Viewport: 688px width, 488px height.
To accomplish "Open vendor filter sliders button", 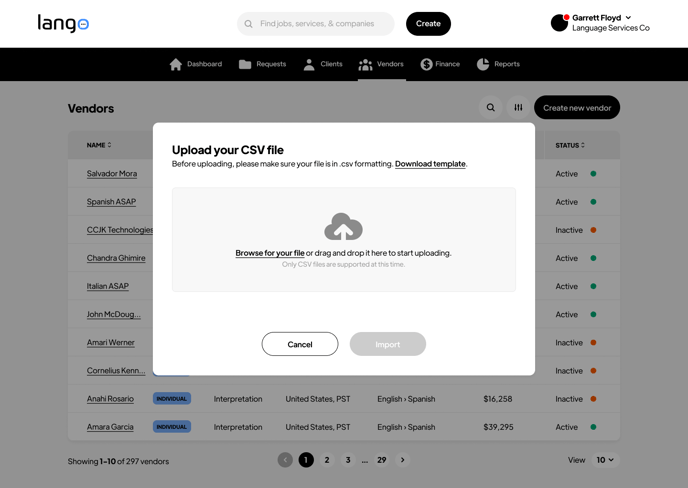I will click(518, 108).
